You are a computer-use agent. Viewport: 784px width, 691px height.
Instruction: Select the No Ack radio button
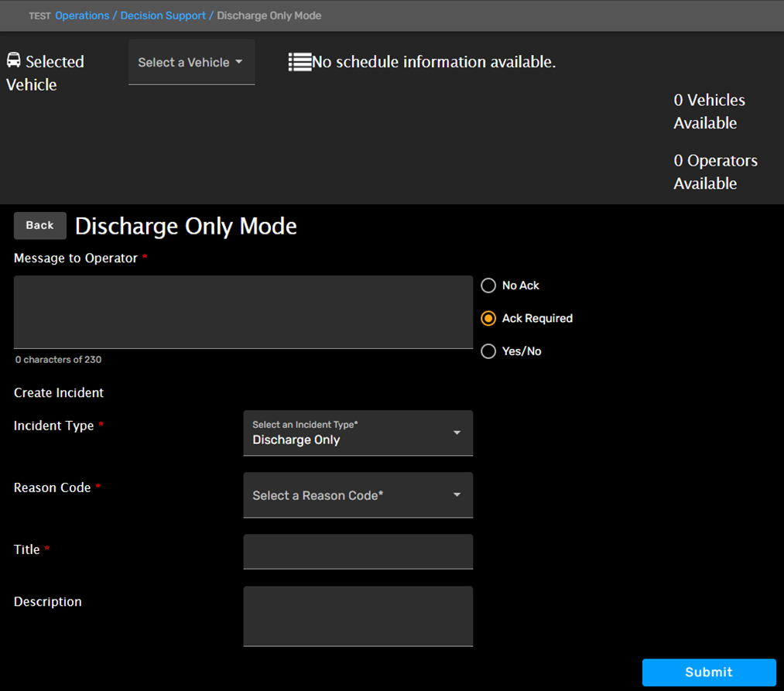tap(488, 286)
